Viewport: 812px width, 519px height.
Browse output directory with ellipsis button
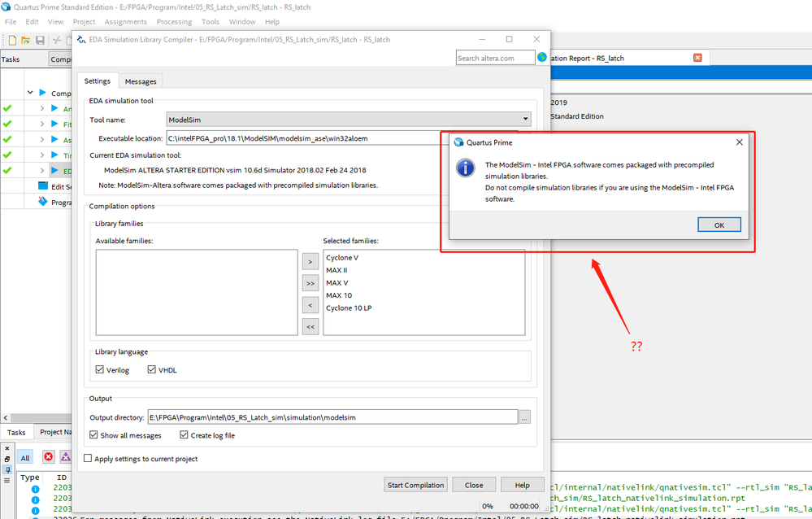(524, 417)
